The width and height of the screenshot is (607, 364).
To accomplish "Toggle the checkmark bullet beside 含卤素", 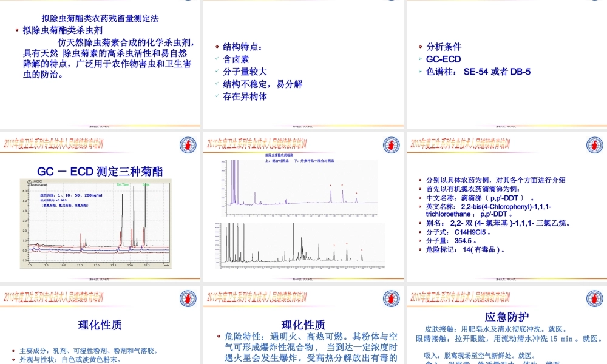I will (x=216, y=59).
